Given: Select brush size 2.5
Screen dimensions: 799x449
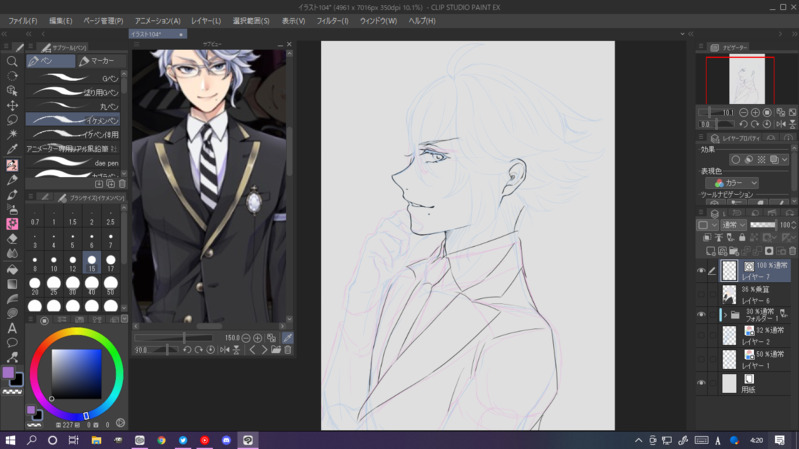Looking at the screenshot, I should point(111,217).
